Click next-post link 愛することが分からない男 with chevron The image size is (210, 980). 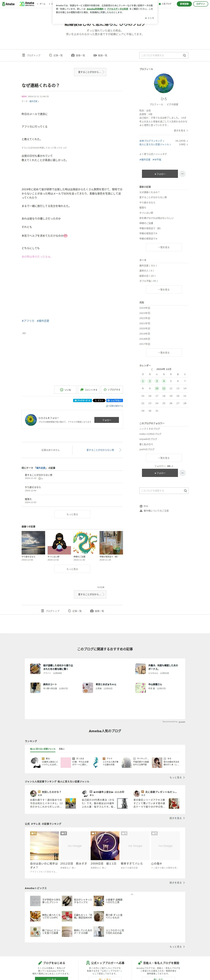pos(104,450)
